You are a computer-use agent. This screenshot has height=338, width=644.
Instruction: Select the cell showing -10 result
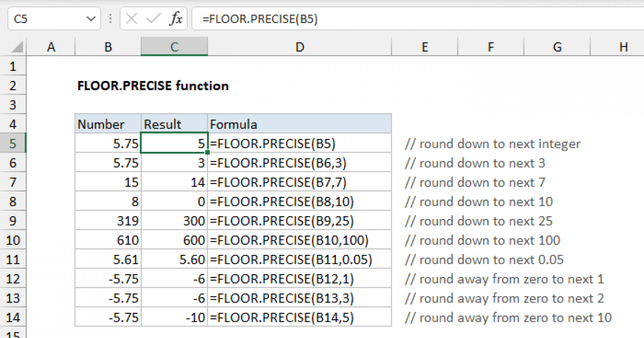coord(174,317)
